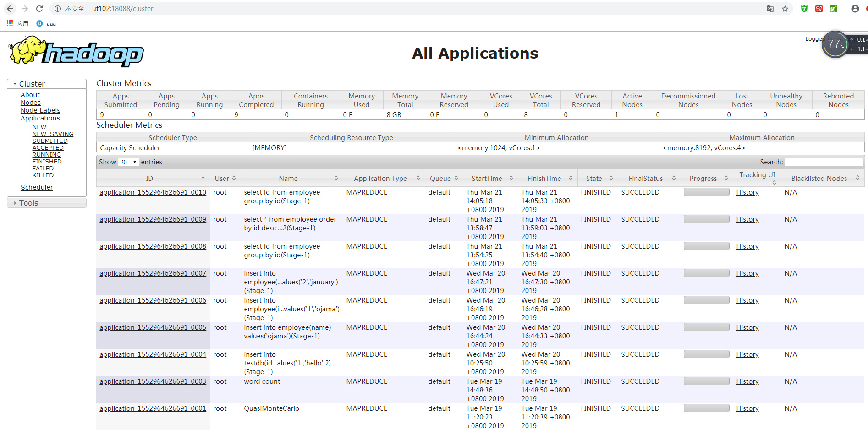Bookmark this page with the star icon
Image resolution: width=868 pixels, height=430 pixels.
point(785,9)
